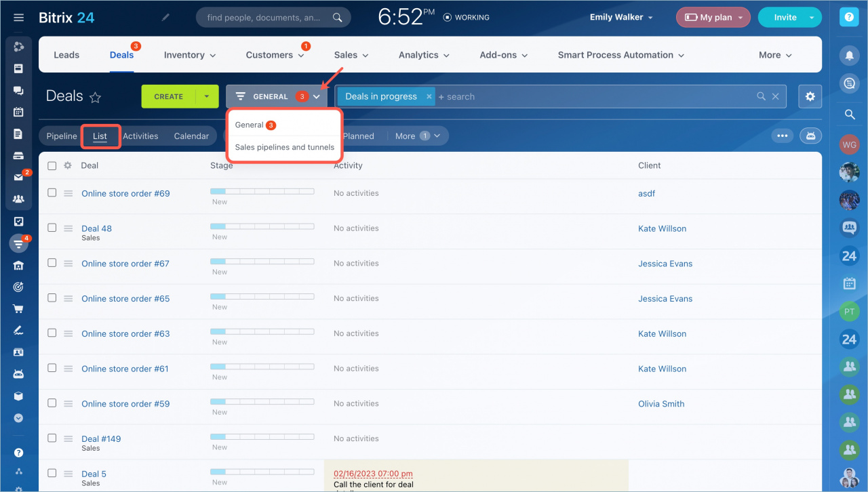Open workgroups people icon in left sidebar

click(x=18, y=199)
